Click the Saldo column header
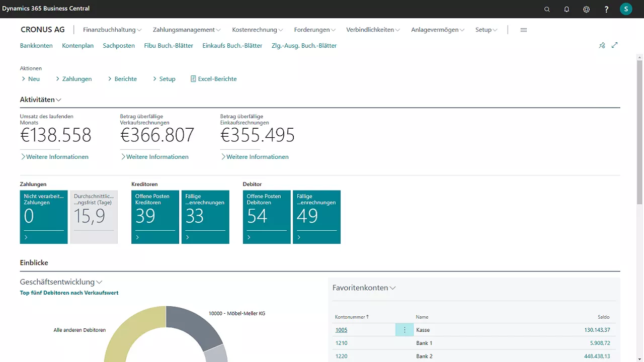The height and width of the screenshot is (362, 644). click(x=604, y=317)
